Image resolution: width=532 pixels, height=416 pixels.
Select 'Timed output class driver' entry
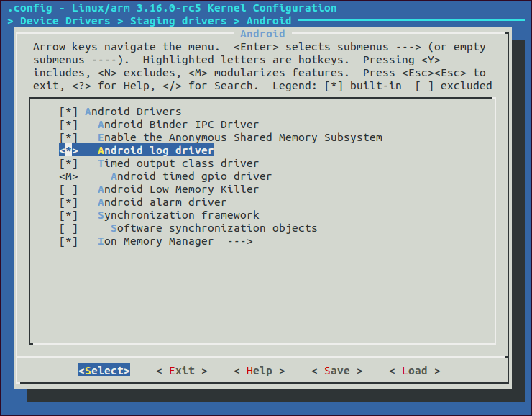coord(178,163)
